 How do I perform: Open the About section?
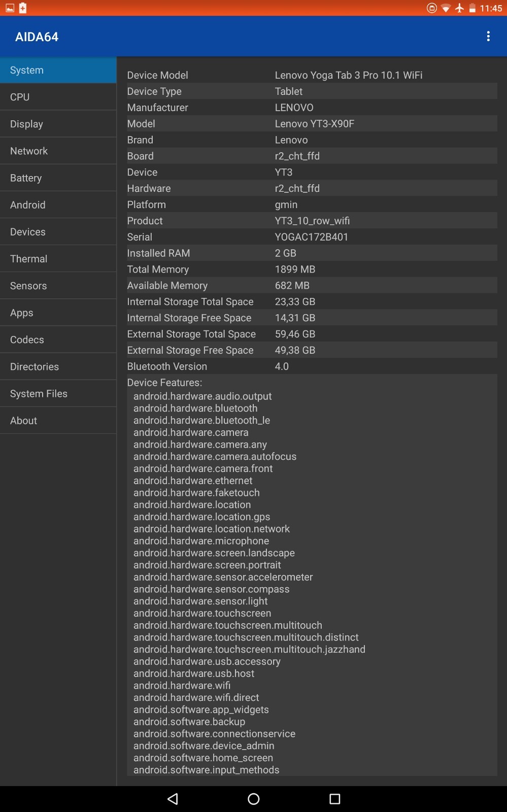point(58,420)
